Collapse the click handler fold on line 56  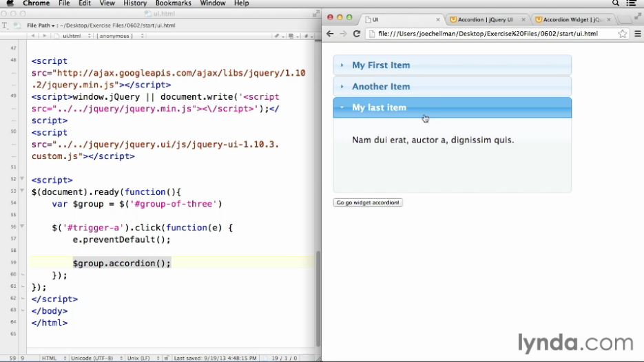click(22, 226)
